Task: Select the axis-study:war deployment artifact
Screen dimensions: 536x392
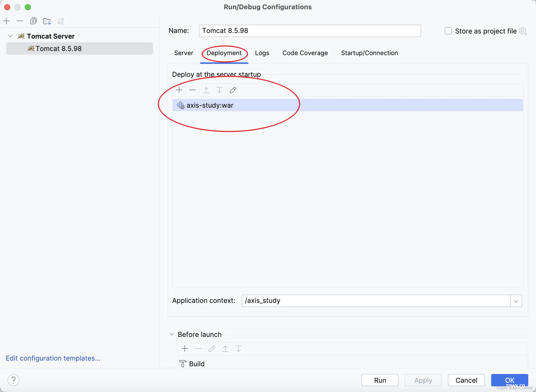Action: click(209, 105)
